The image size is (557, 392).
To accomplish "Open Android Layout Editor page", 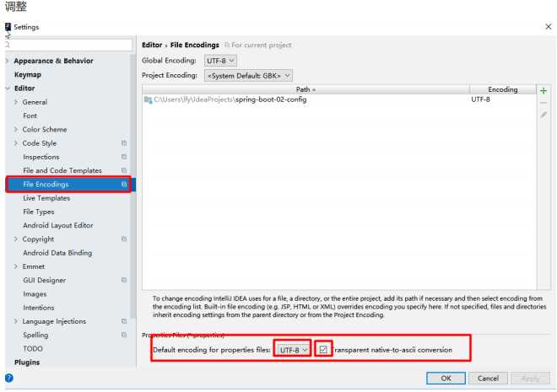I will (58, 225).
